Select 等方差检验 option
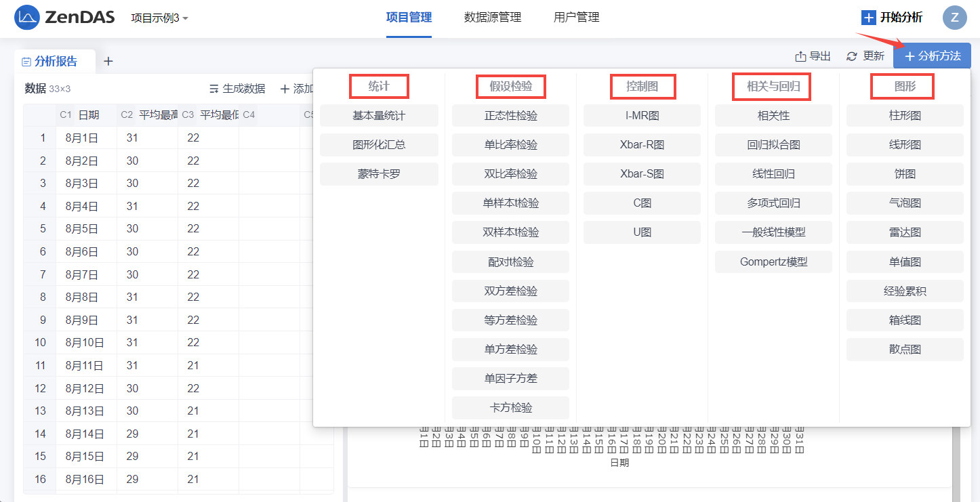This screenshot has width=980, height=502. pos(510,320)
